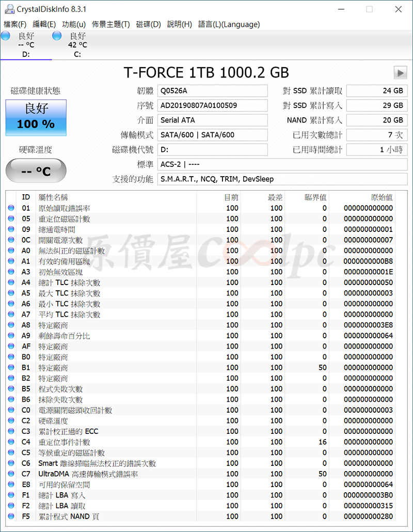Open the 功能(u) menu
Screen dimensions: 413x532
tap(74, 24)
